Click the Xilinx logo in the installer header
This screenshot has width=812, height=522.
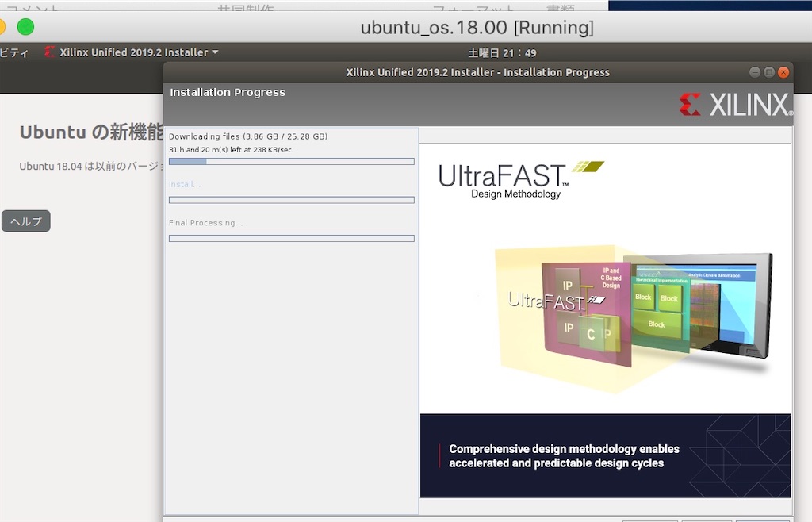click(x=735, y=105)
